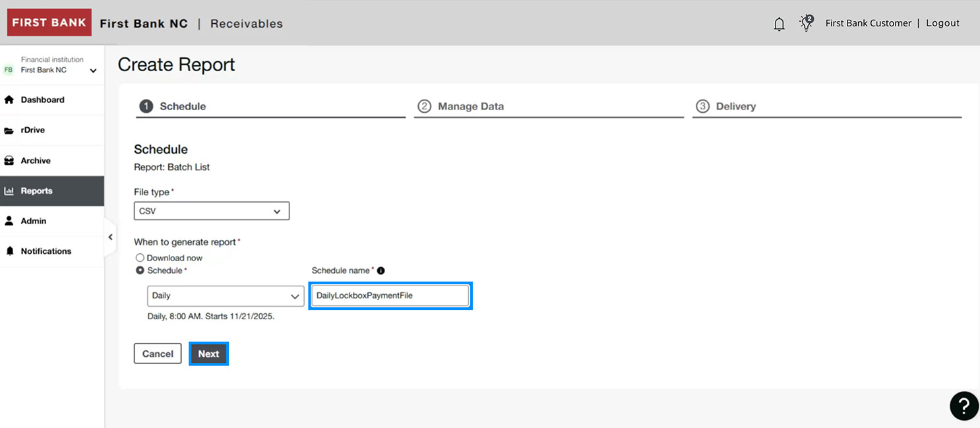Click the Schedule name input field

click(390, 295)
